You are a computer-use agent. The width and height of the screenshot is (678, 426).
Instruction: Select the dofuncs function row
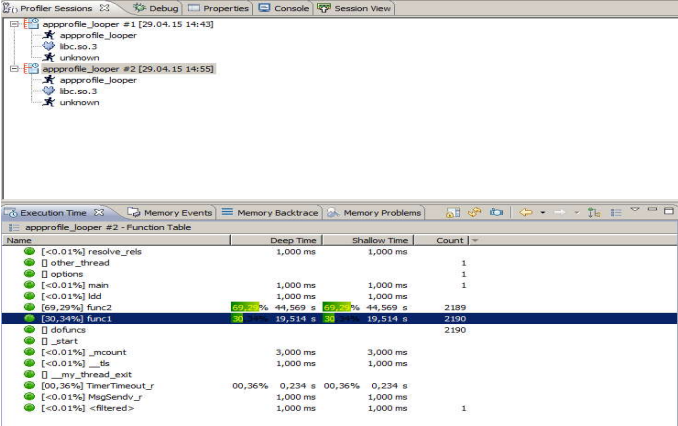(339, 330)
